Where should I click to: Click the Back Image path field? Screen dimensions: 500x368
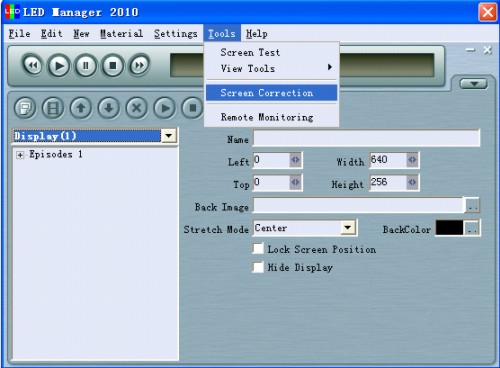point(359,205)
